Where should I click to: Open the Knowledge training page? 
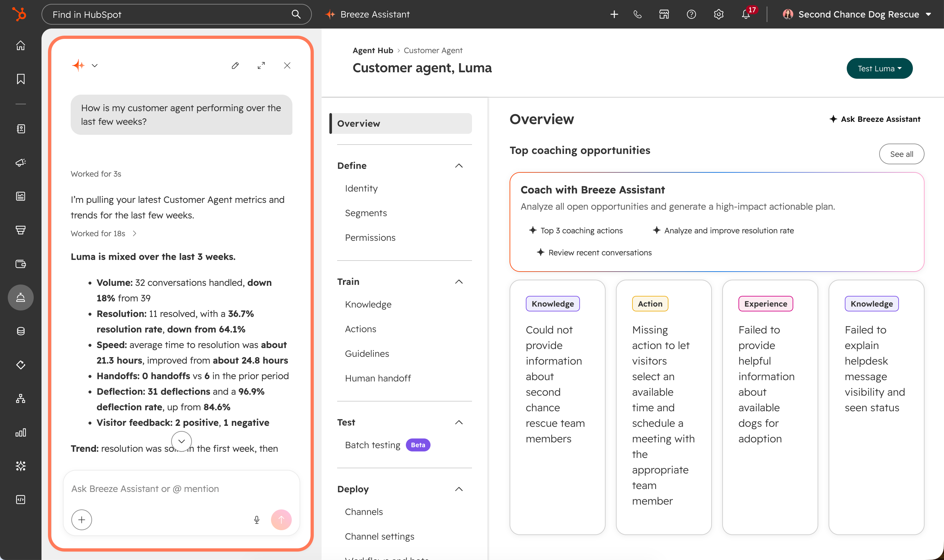tap(368, 305)
